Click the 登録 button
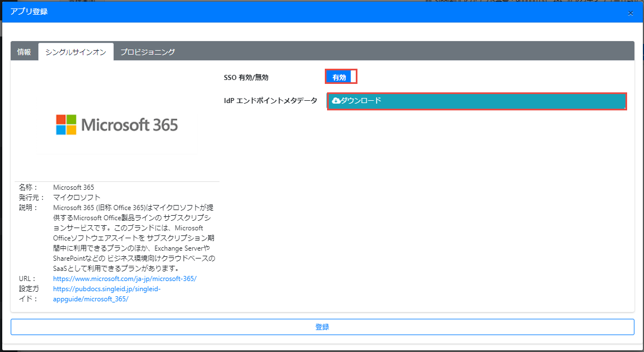 click(322, 327)
